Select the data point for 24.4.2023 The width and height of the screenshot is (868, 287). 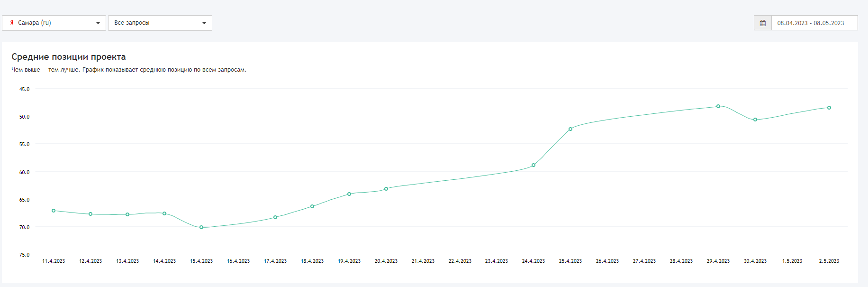point(533,165)
